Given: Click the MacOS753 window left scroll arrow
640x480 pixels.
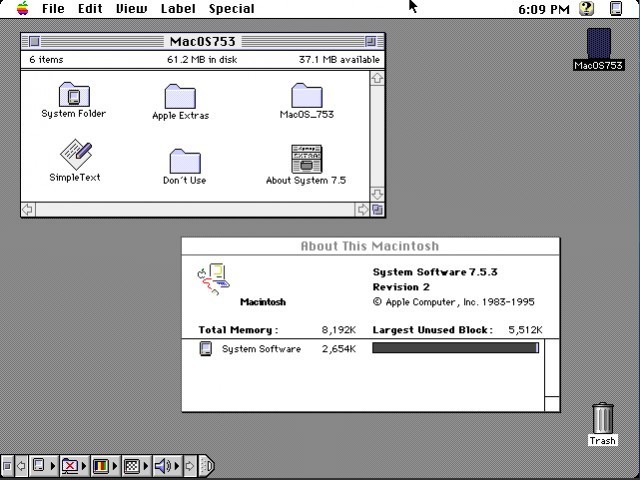Looking at the screenshot, I should pyautogui.click(x=28, y=210).
